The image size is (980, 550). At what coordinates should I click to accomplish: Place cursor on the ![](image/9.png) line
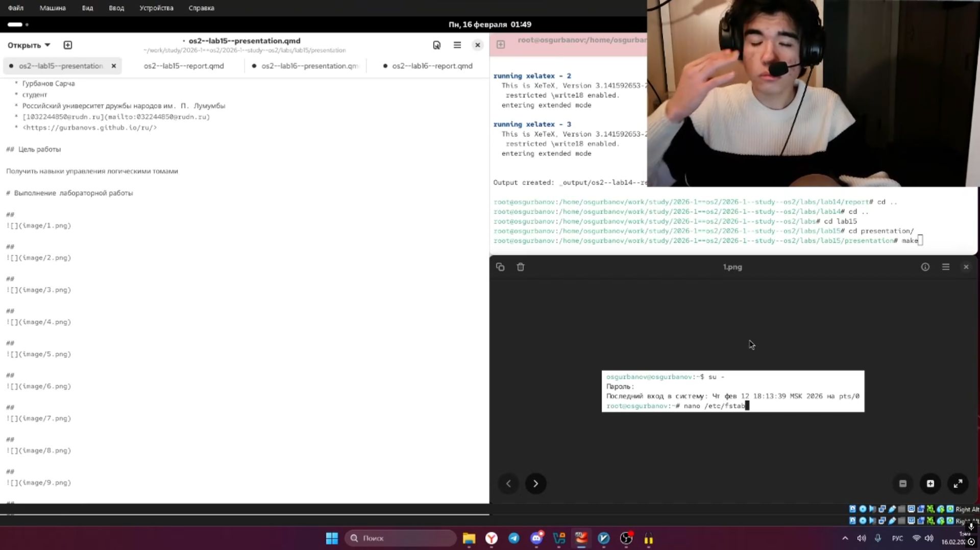[39, 483]
